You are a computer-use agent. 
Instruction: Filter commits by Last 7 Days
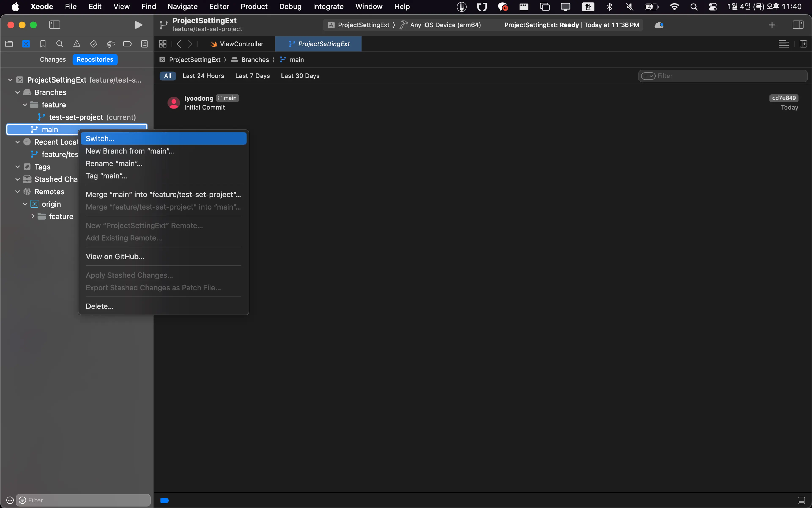pyautogui.click(x=253, y=76)
